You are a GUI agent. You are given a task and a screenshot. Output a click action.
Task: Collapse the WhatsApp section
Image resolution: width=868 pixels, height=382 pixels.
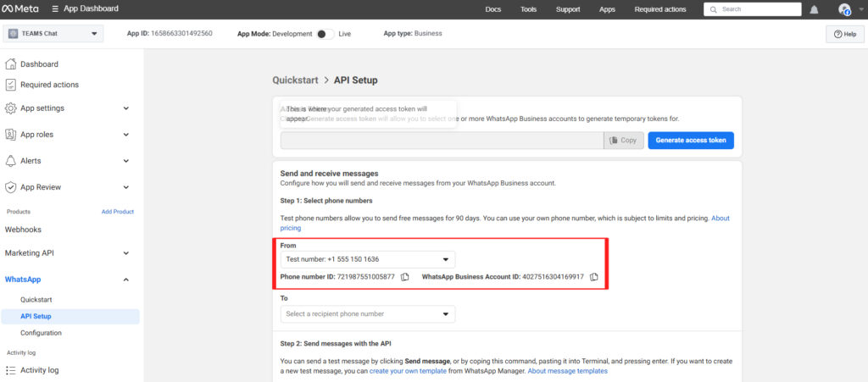click(126, 280)
